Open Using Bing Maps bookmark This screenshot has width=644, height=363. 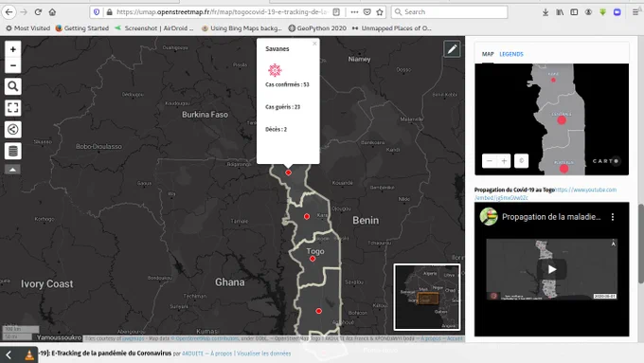(x=241, y=27)
